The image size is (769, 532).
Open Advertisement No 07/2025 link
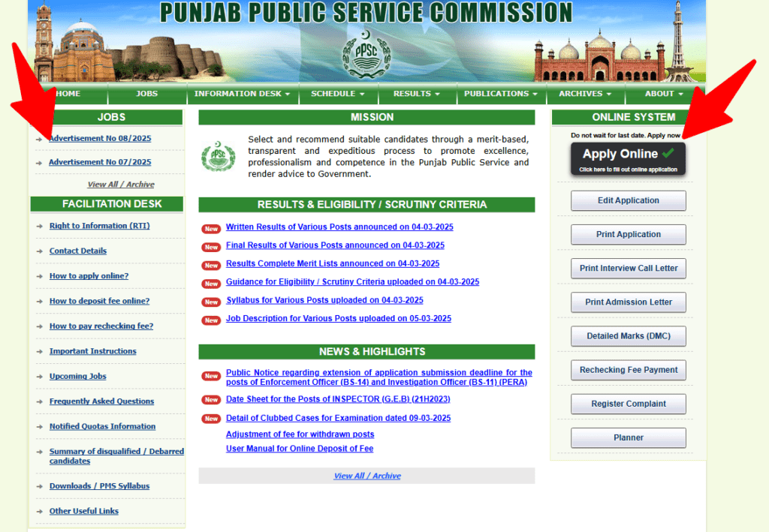coord(100,161)
